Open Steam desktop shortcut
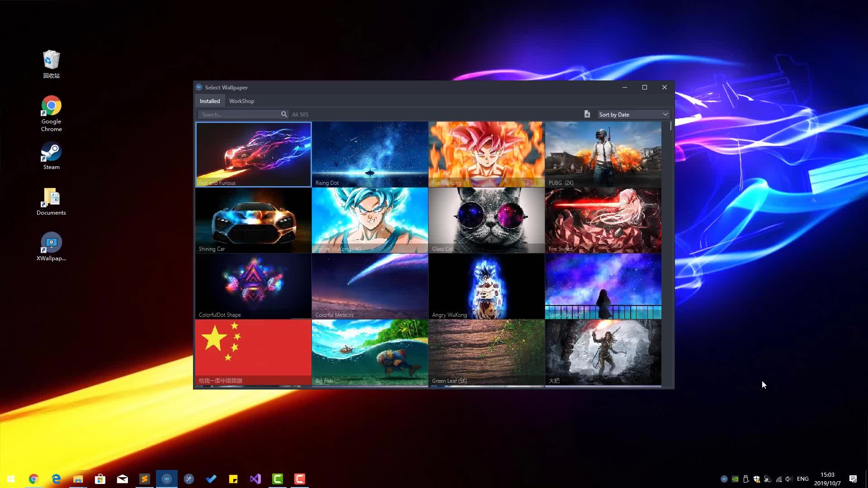This screenshot has width=868, height=488. 51,156
